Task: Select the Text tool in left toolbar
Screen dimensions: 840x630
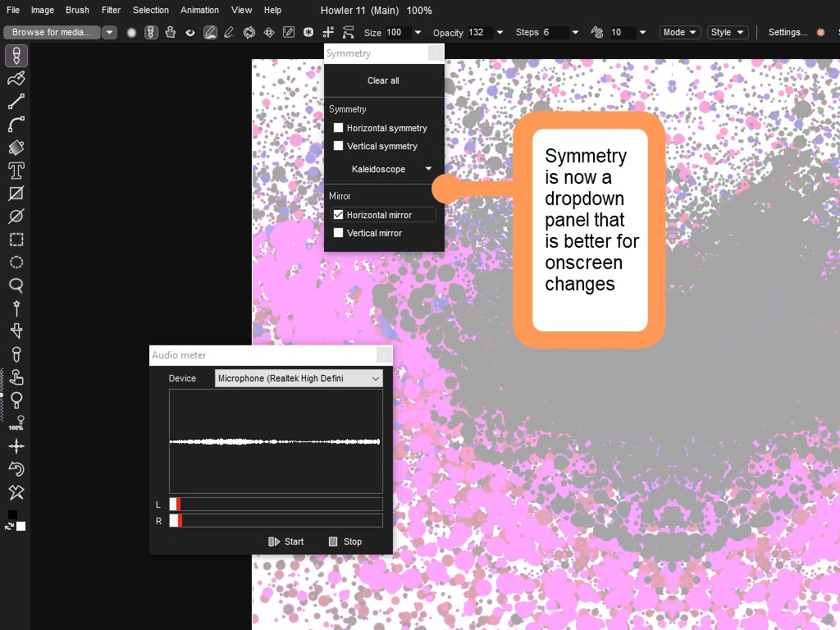Action: point(16,171)
